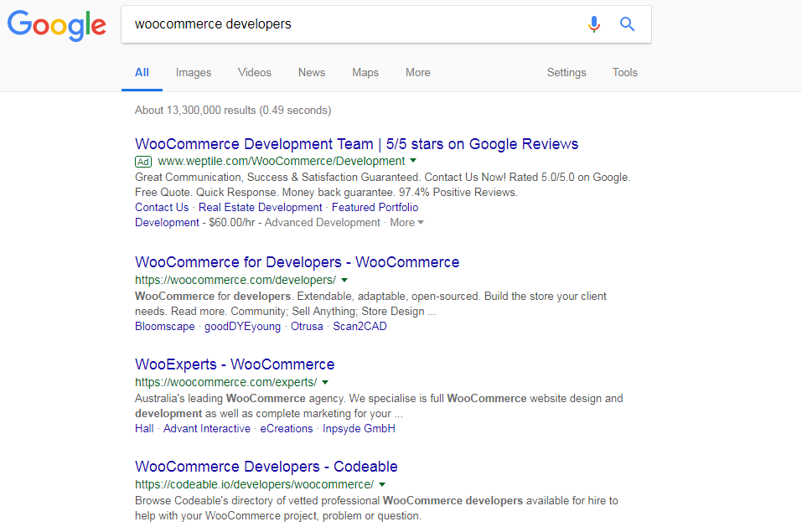Click the Advanced Development text in the ad
Screen dimensions: 802x532
point(323,223)
